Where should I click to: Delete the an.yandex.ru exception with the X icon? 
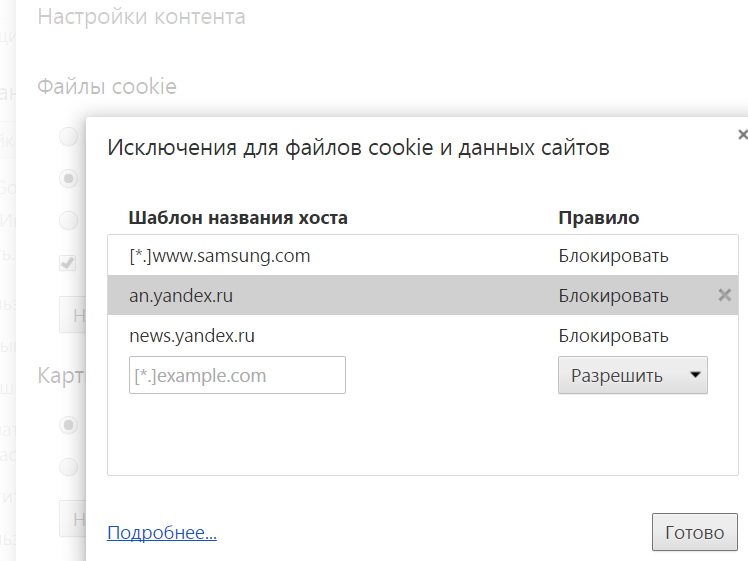pyautogui.click(x=725, y=295)
